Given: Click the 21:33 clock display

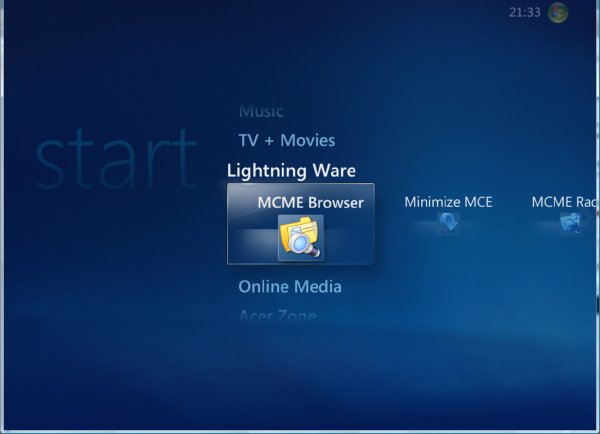Looking at the screenshot, I should click(x=525, y=12).
